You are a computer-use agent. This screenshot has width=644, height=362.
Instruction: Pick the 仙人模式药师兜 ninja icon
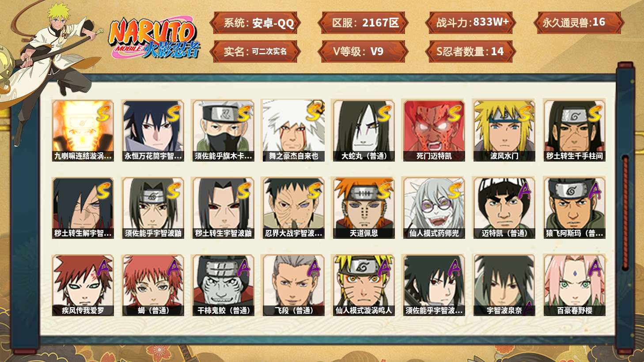point(434,208)
